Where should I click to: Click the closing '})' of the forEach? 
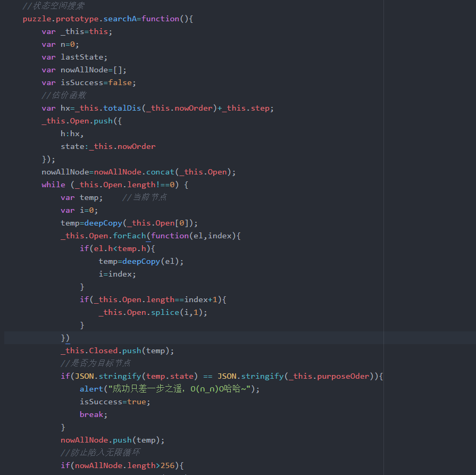[65, 338]
